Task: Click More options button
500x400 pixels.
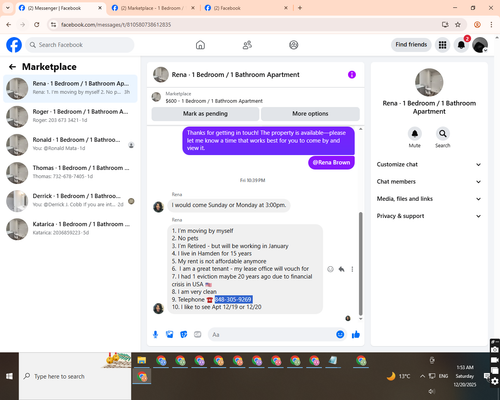Action: [x=310, y=114]
